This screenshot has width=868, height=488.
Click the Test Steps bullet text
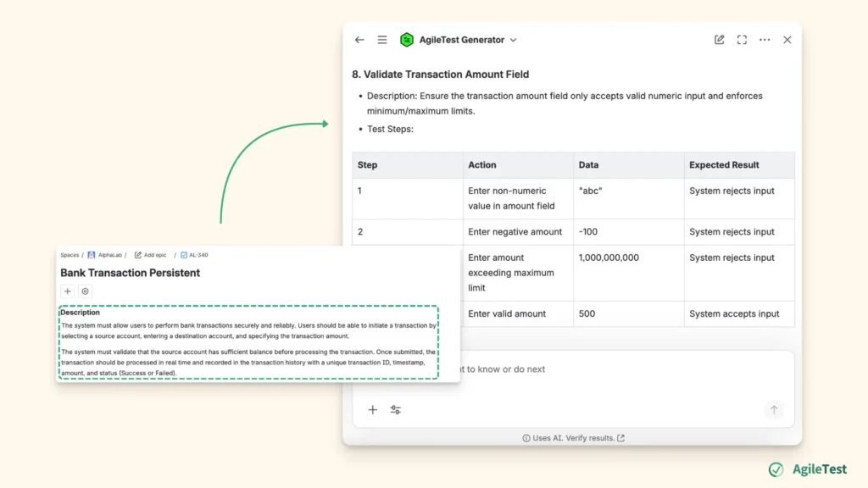[390, 129]
